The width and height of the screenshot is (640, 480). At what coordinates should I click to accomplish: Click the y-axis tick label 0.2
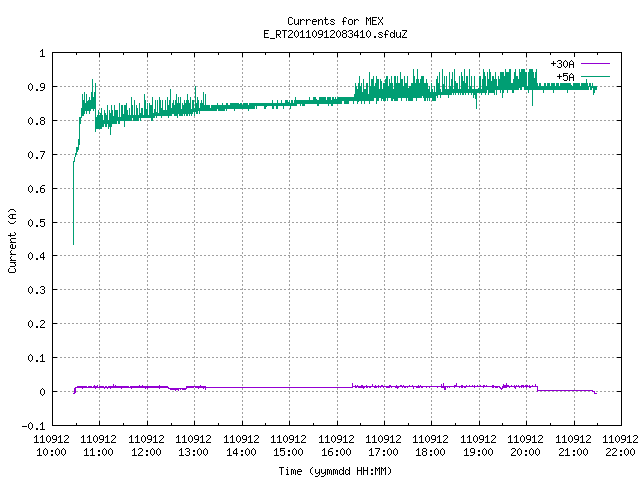pyautogui.click(x=36, y=324)
